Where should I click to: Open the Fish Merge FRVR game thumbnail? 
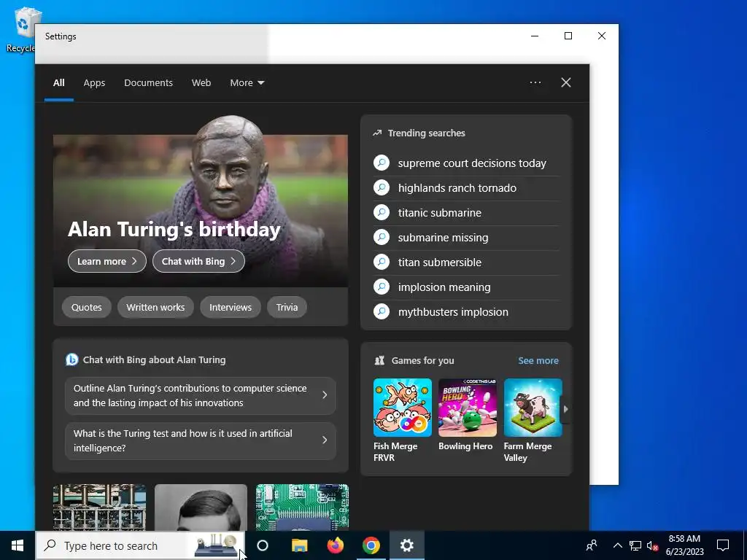[403, 408]
